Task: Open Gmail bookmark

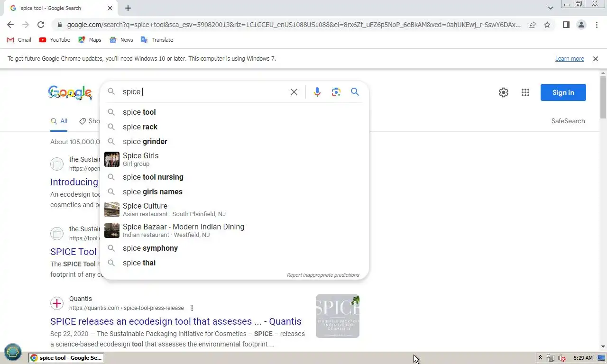Action: 19,40
